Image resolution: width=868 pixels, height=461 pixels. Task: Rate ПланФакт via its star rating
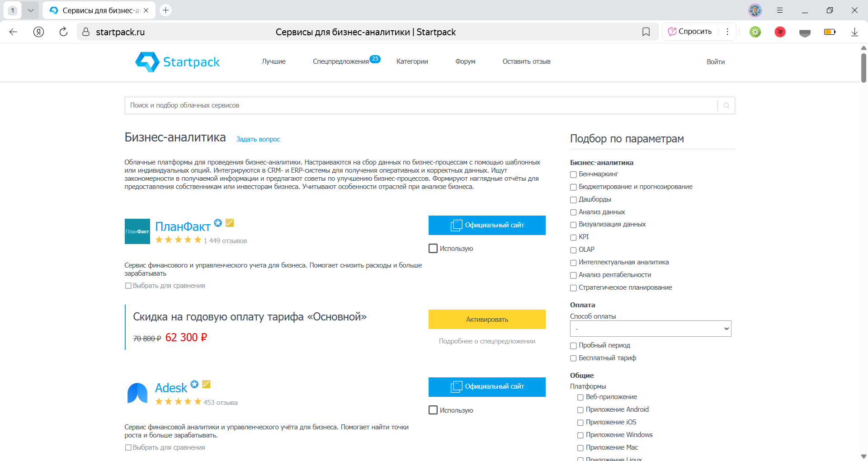click(178, 240)
